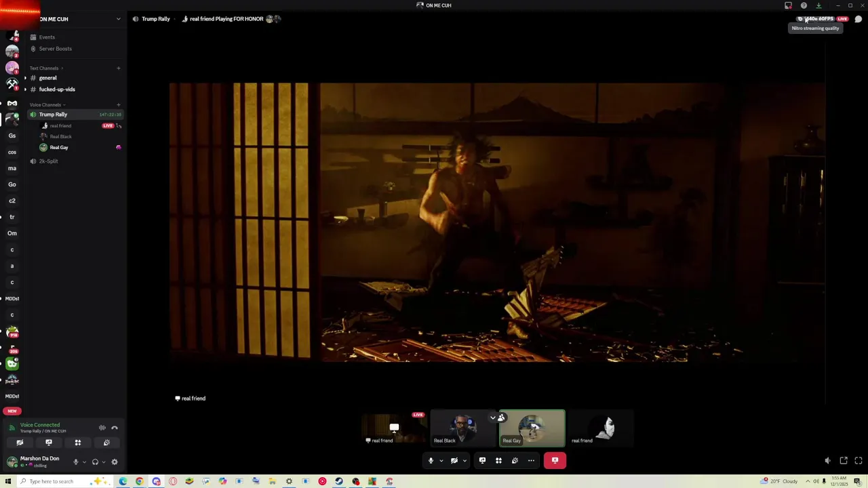Open the Windows Start menu
This screenshot has height=488, width=868.
(x=8, y=482)
